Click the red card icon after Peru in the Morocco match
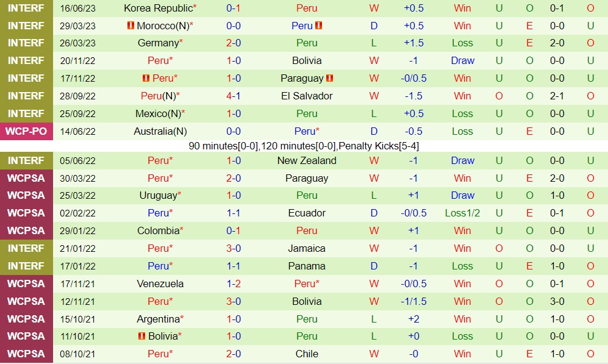The height and width of the screenshot is (364, 608). (x=318, y=26)
